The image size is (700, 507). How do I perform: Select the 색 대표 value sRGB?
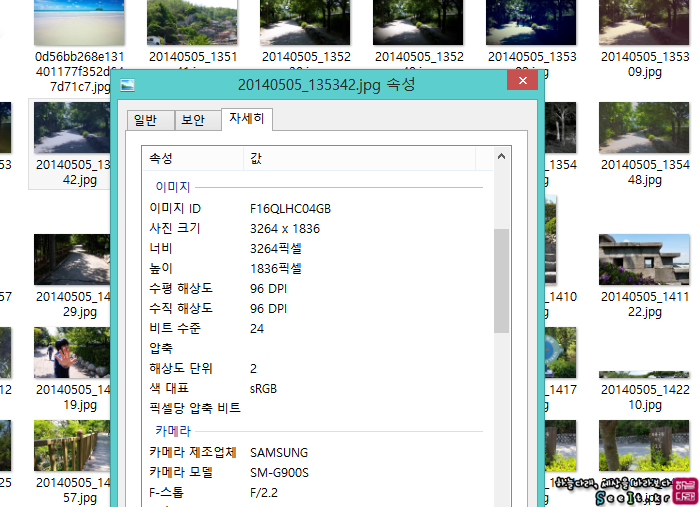[263, 389]
